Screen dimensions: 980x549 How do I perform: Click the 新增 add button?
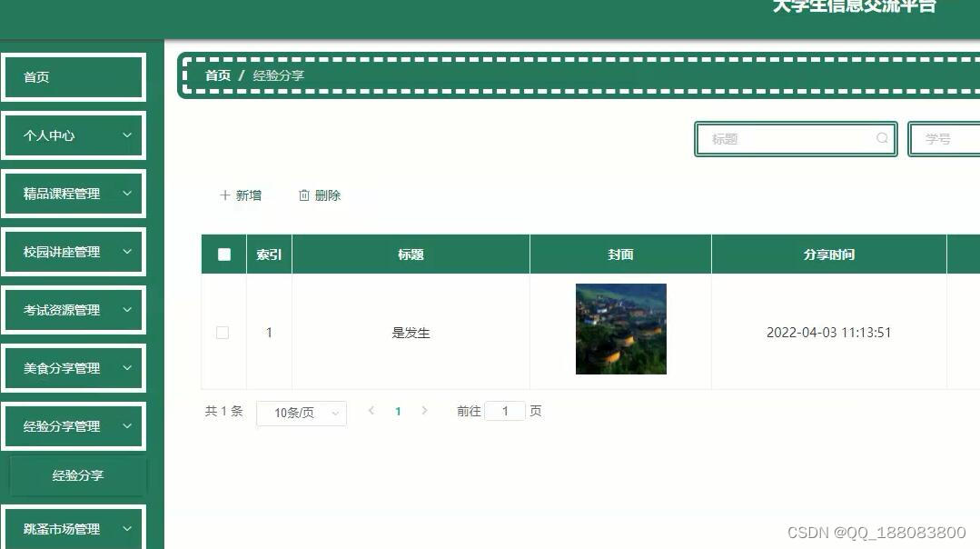pyautogui.click(x=241, y=195)
